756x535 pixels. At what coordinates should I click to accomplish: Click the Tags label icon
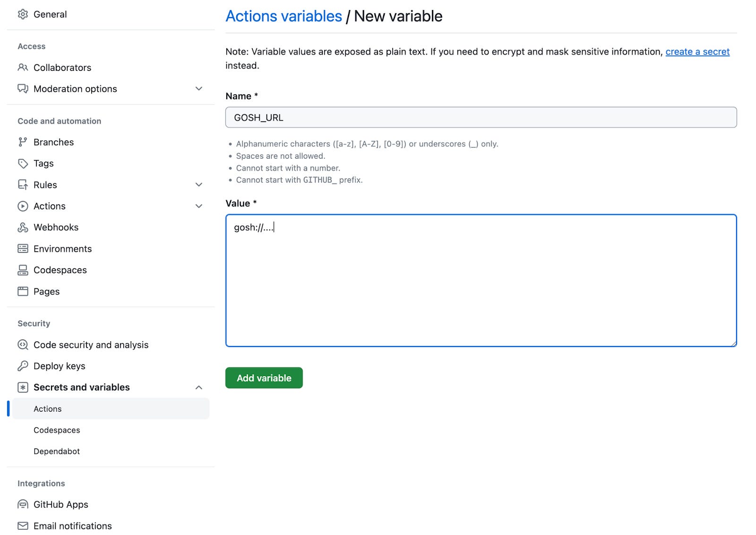(23, 164)
